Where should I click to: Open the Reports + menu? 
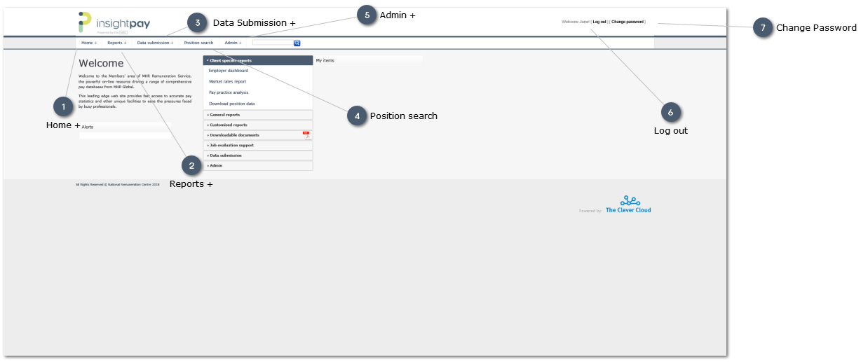click(116, 43)
